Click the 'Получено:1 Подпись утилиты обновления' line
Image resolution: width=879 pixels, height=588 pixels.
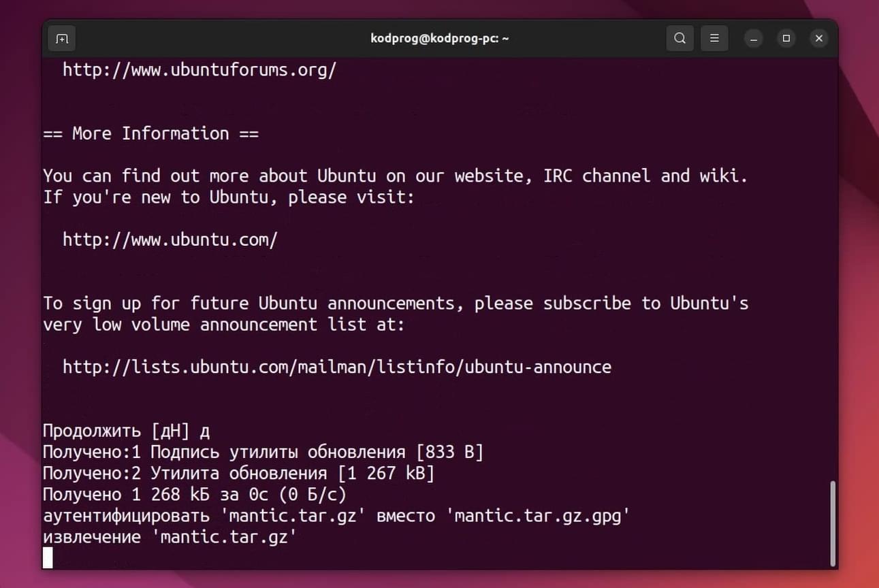[263, 452]
